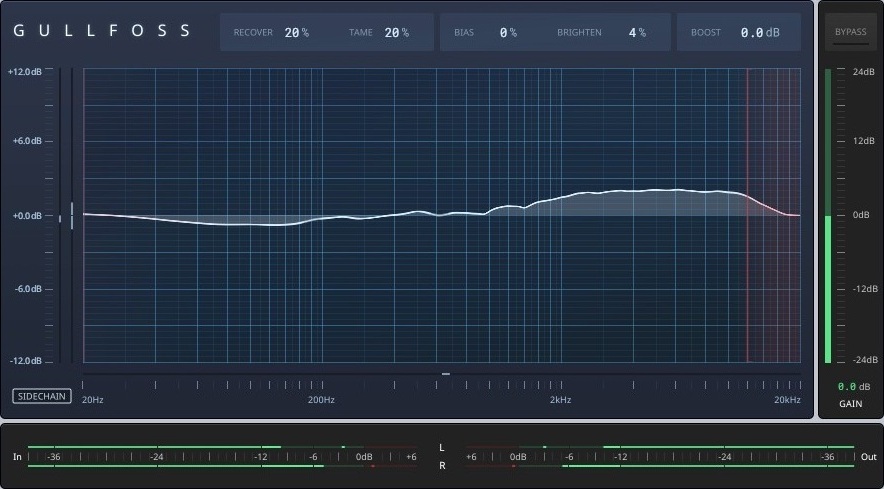
Task: Grab the low frequency limit line at 20Hz
Action: [x=83, y=215]
